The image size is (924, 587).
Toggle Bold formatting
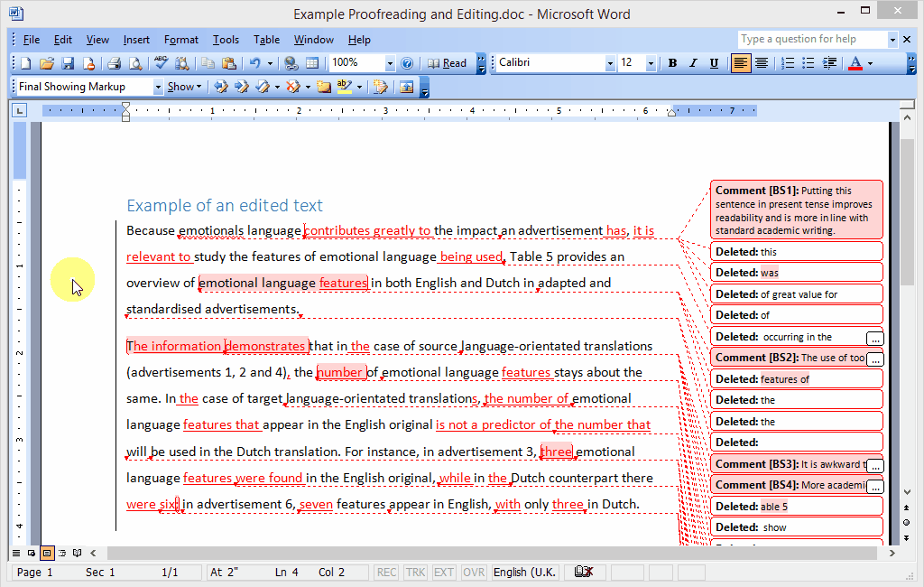(x=672, y=63)
